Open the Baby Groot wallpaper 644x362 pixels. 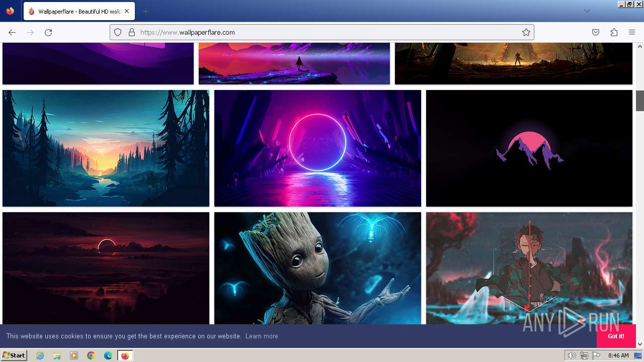click(x=317, y=268)
